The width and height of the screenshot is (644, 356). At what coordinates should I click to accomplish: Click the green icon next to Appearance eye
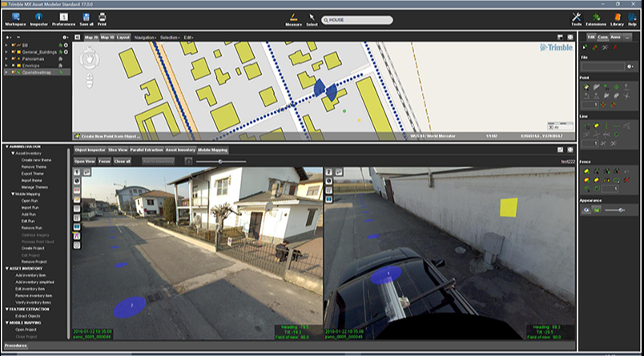[x=595, y=210]
